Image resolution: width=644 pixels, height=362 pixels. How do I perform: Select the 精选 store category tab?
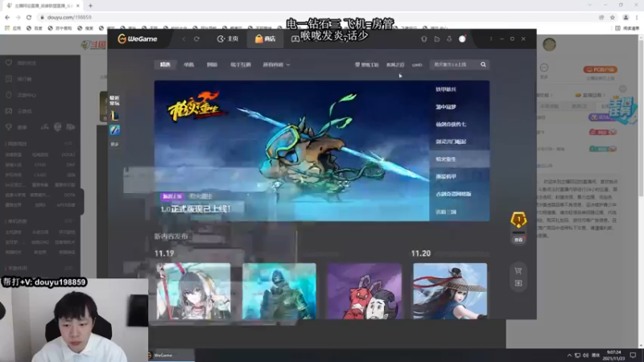click(x=165, y=64)
